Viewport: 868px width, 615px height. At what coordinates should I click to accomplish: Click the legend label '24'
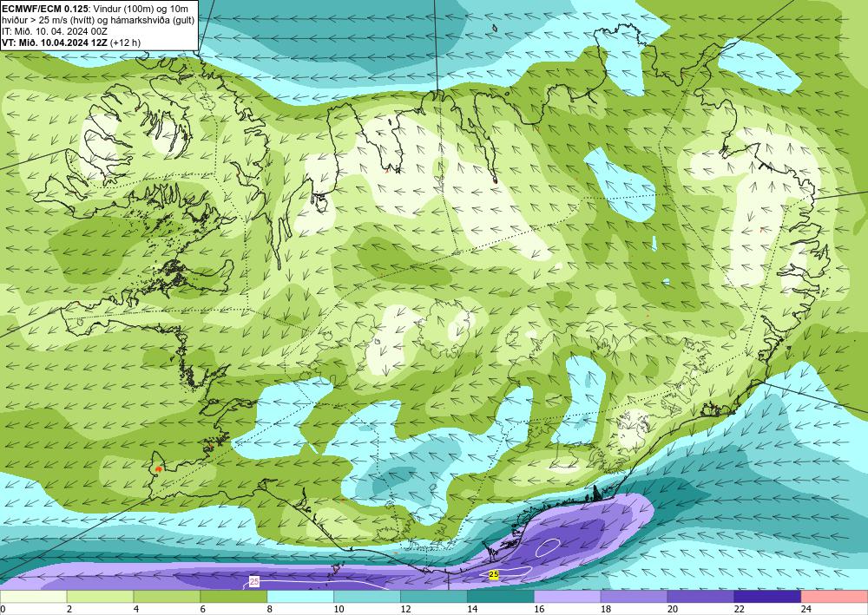(806, 610)
